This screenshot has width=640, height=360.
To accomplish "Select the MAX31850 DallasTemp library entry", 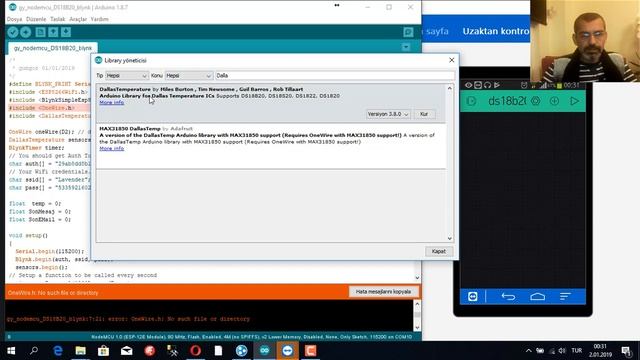I will [x=271, y=146].
